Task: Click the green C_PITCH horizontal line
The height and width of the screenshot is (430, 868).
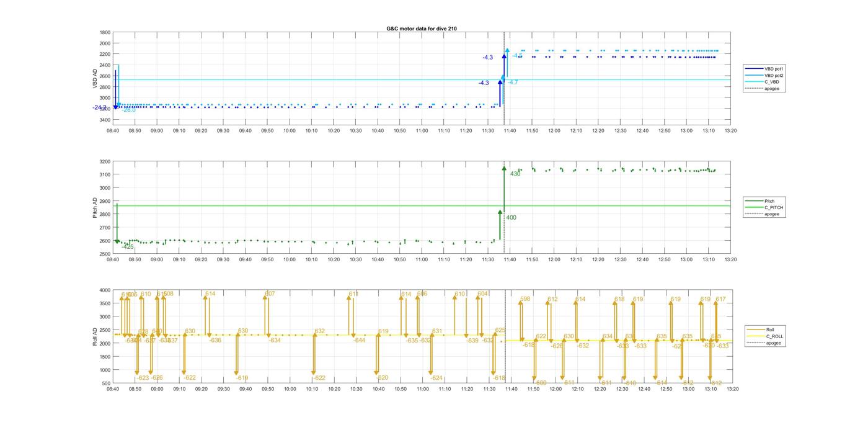Action: [x=422, y=206]
